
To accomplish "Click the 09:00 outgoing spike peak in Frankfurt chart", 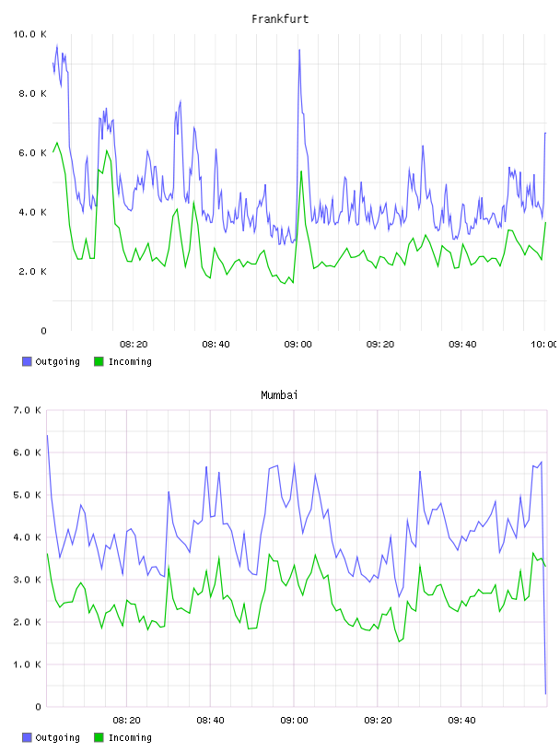I will (299, 50).
